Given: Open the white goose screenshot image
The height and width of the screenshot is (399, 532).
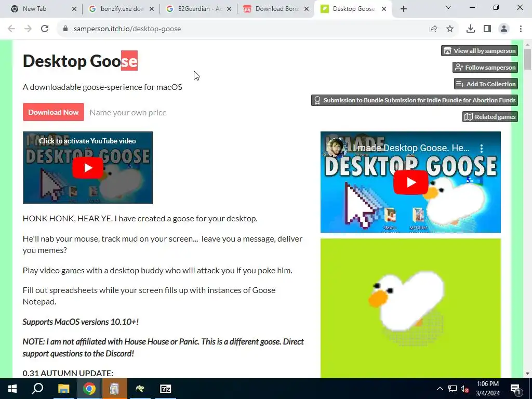Looking at the screenshot, I should (410, 308).
